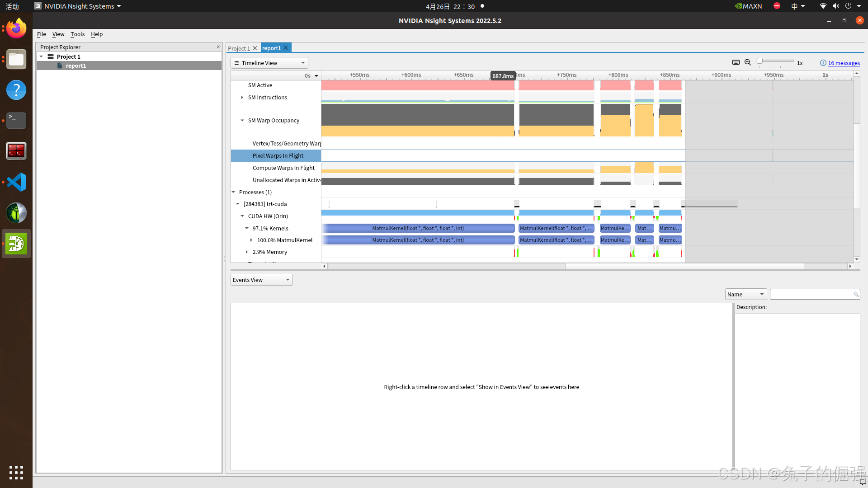Open the Events View dropdown
The width and height of the screenshot is (868, 488).
[261, 280]
